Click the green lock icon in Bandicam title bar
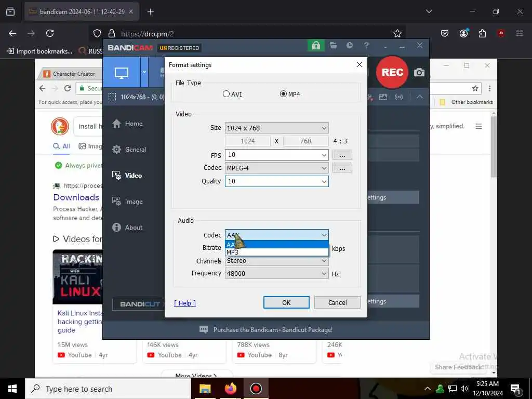This screenshot has height=399, width=532. pyautogui.click(x=316, y=46)
